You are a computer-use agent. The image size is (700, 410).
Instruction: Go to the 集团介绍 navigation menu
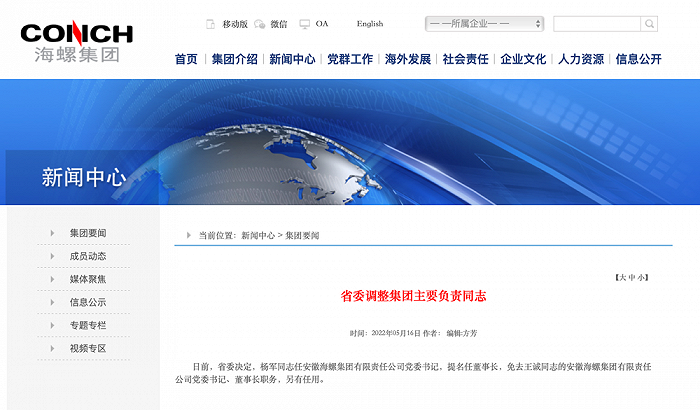234,59
